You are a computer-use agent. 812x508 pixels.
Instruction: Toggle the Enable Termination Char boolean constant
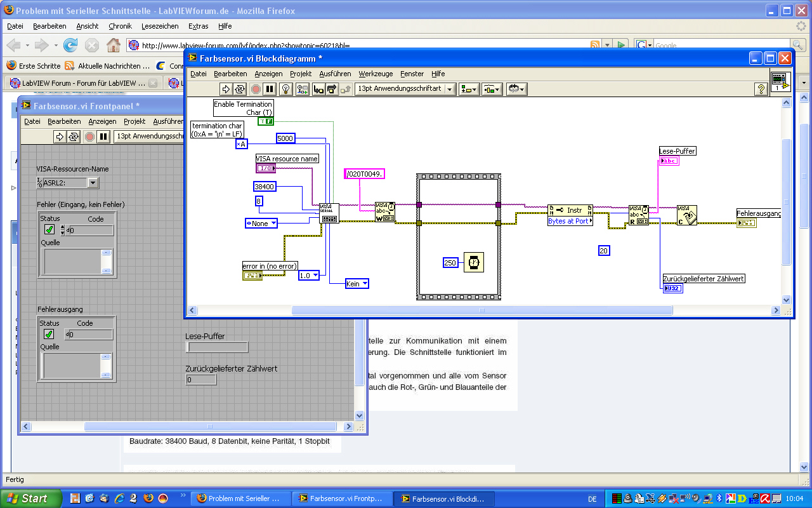pyautogui.click(x=266, y=121)
